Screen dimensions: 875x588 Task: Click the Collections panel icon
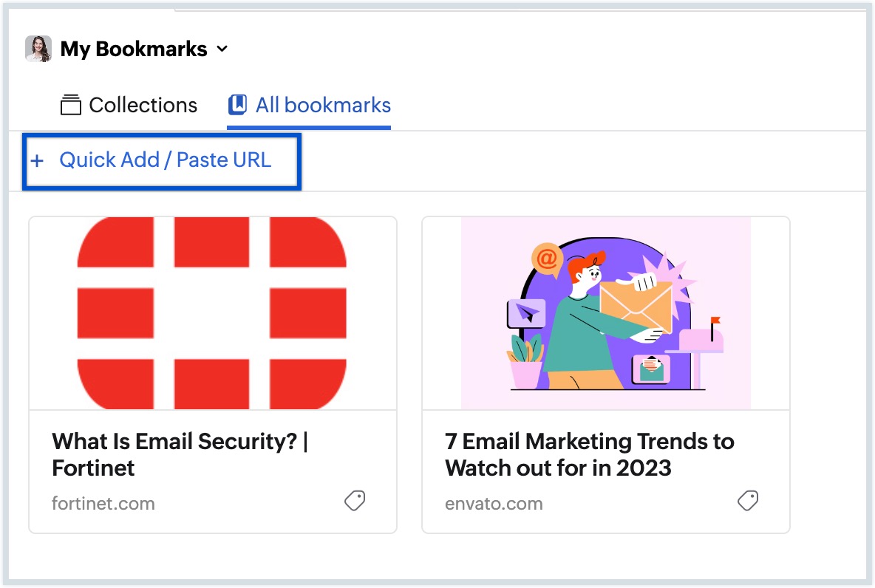tap(71, 105)
